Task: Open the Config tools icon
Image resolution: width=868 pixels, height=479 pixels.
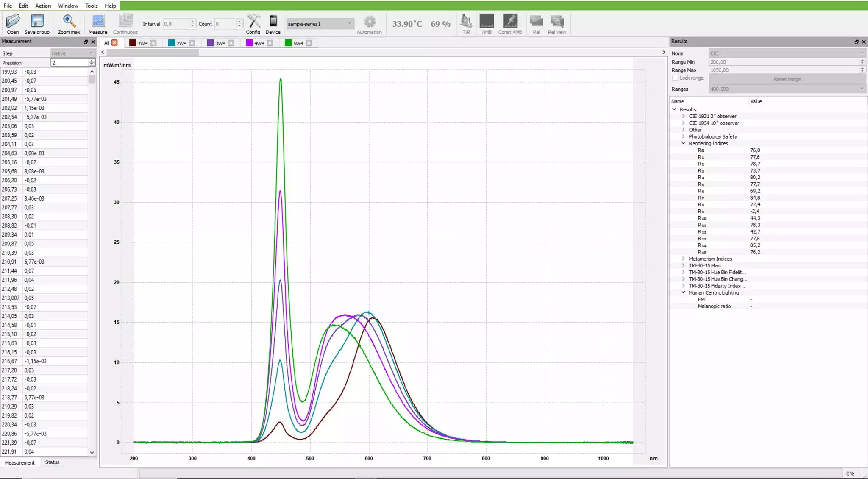Action: pyautogui.click(x=253, y=21)
